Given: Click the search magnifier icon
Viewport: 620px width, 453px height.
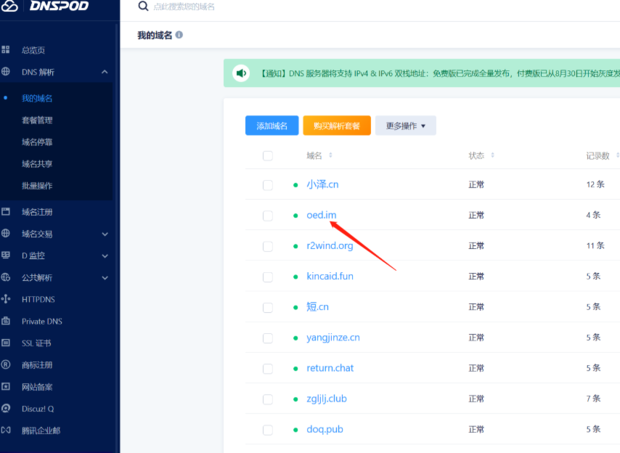Looking at the screenshot, I should click(x=143, y=6).
